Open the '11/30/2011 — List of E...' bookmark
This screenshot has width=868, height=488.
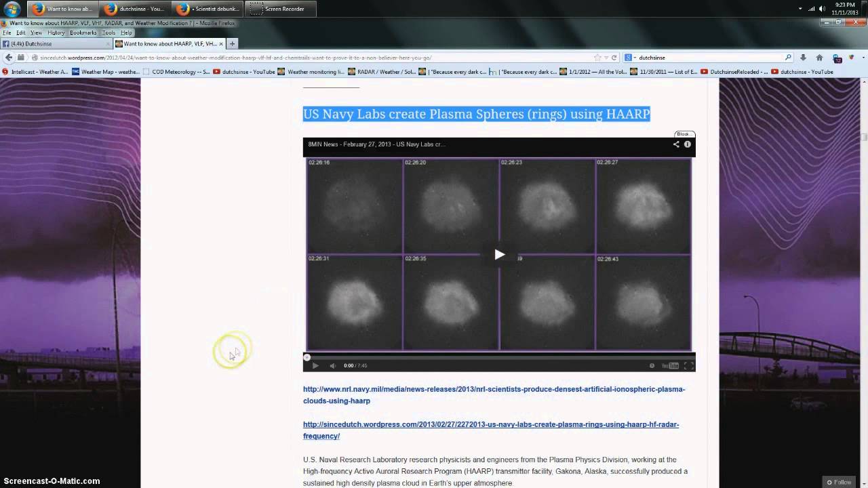pyautogui.click(x=664, y=71)
